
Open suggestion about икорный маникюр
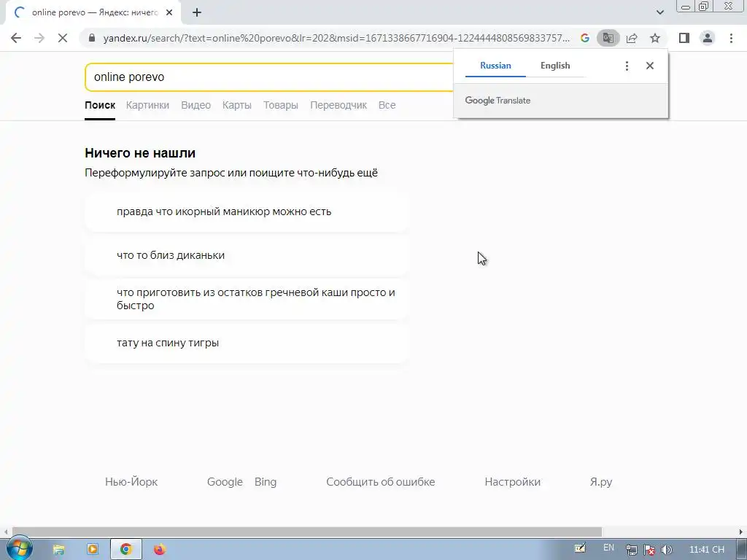247,211
